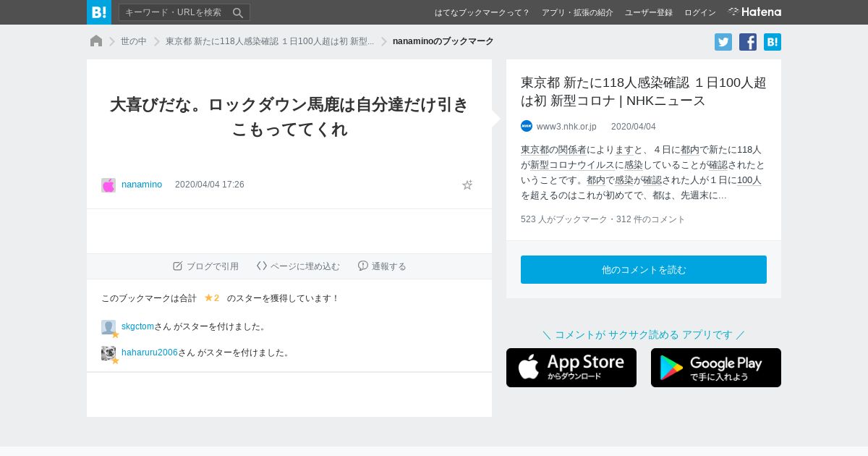The width and height of the screenshot is (868, 456).
Task: Go to home via house icon
Action: coord(96,41)
